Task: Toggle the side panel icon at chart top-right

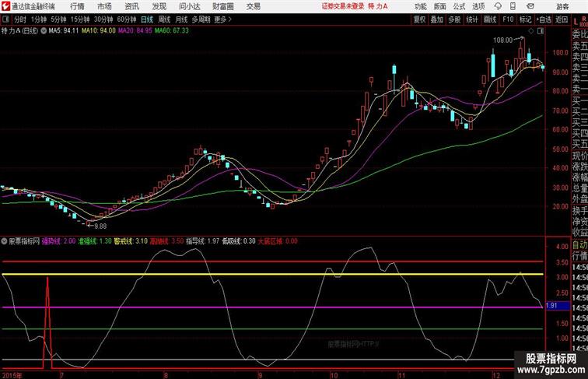Action: [x=541, y=31]
